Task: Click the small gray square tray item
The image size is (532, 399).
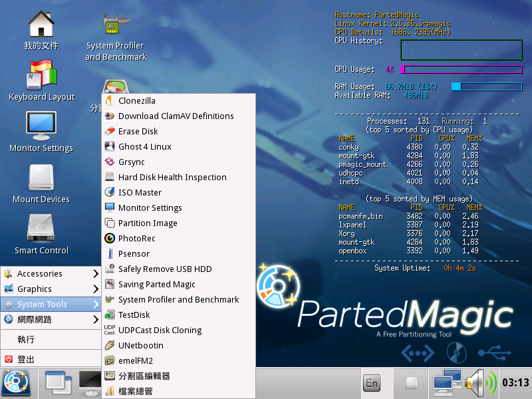Action: click(x=412, y=383)
